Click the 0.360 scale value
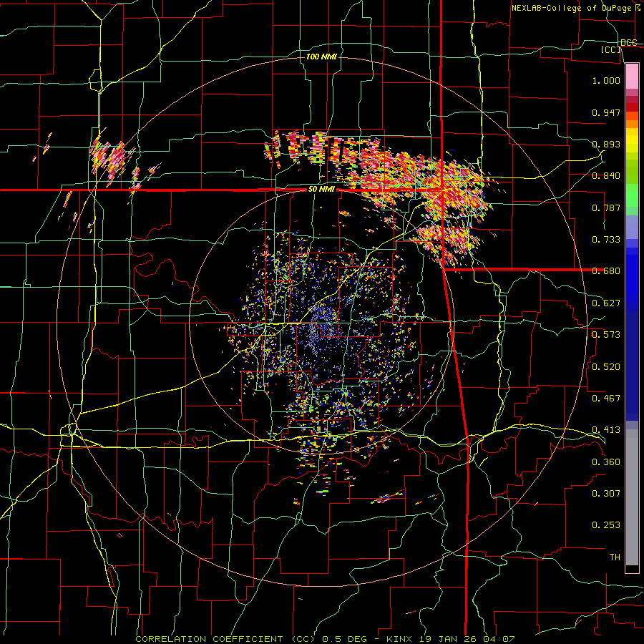Viewport: 644px width, 644px height. tap(606, 462)
